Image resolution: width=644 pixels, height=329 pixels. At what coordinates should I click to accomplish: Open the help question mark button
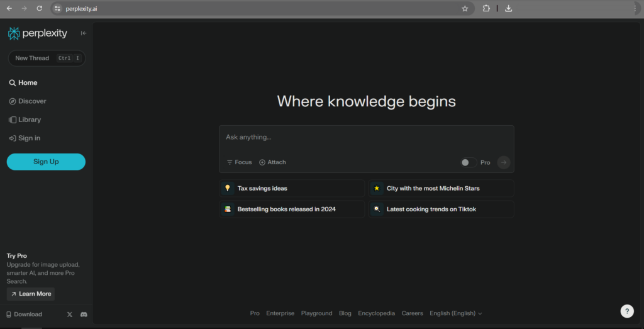pos(627,311)
